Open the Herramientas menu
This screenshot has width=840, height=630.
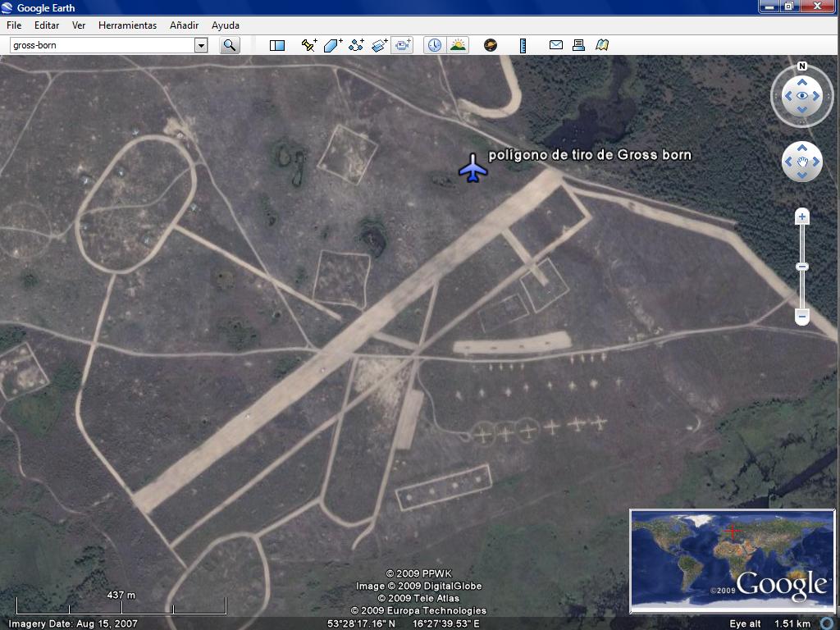[x=127, y=25]
